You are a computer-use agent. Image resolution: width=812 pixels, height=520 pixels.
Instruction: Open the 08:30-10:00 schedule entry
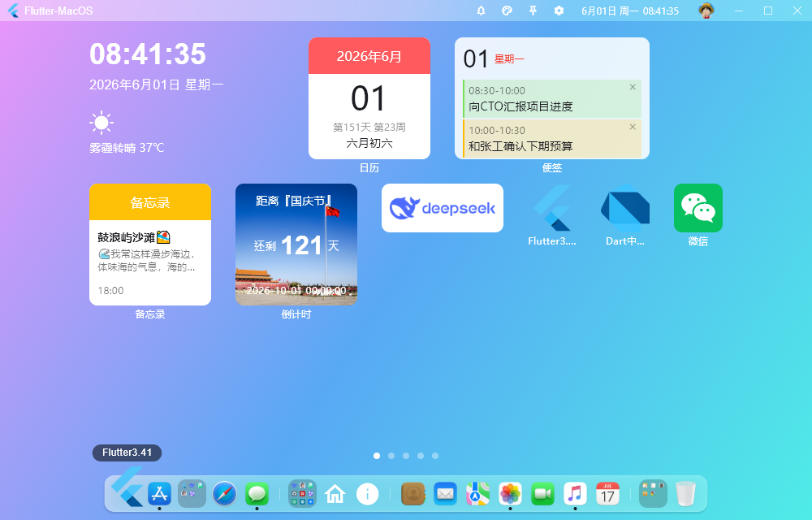[552, 98]
